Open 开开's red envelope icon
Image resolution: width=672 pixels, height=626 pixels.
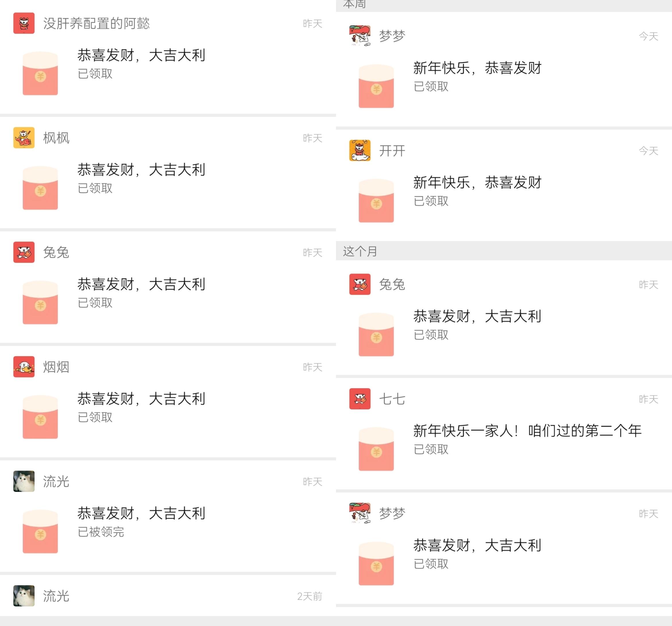click(x=376, y=201)
